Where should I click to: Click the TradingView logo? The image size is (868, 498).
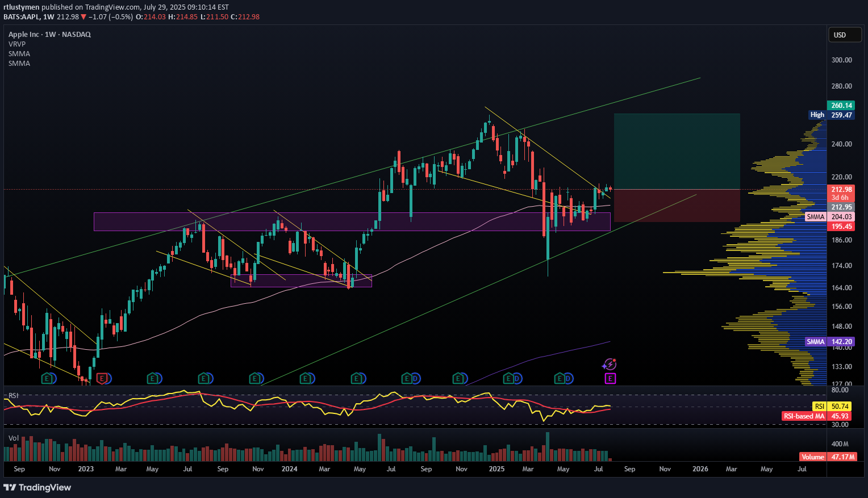click(37, 487)
